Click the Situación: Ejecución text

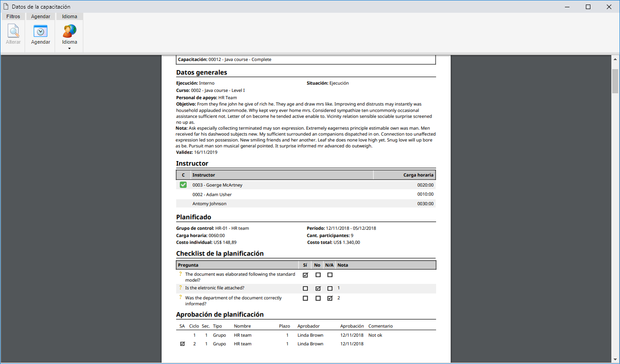coord(328,83)
